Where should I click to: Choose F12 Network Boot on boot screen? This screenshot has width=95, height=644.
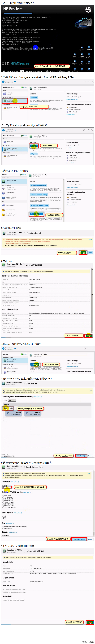tap(64, 71)
